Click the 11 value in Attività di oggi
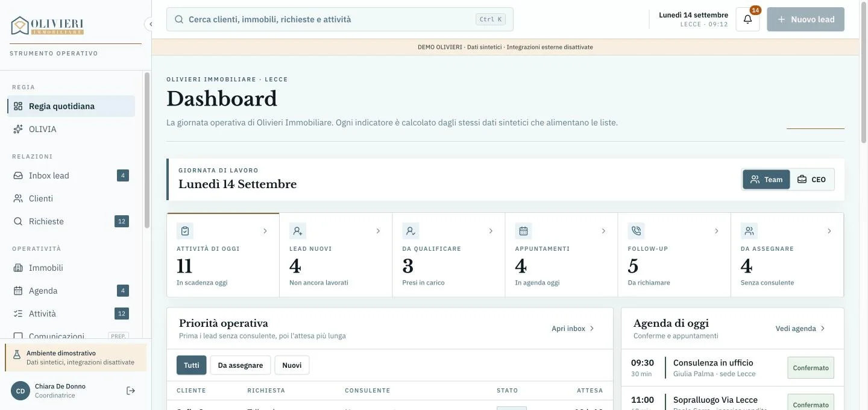Viewport: 868px width, 410px height. [184, 266]
